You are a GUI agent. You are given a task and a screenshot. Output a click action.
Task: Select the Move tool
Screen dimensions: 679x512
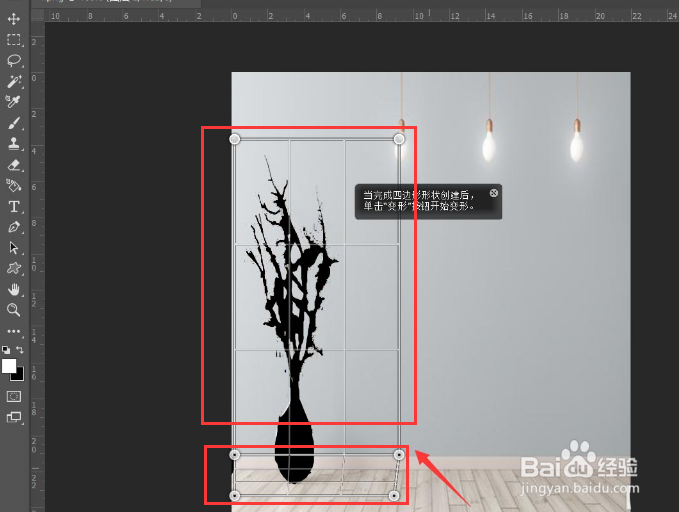(x=13, y=19)
